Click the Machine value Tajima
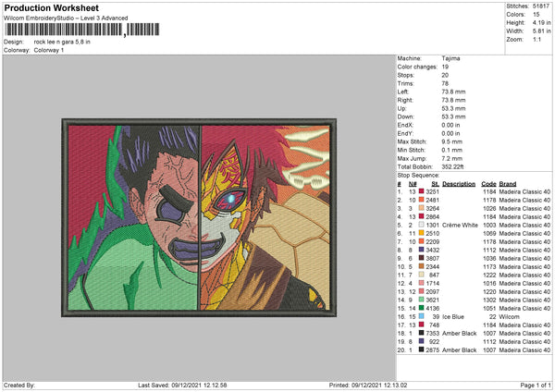Screen dimensions: 555x392 450,58
